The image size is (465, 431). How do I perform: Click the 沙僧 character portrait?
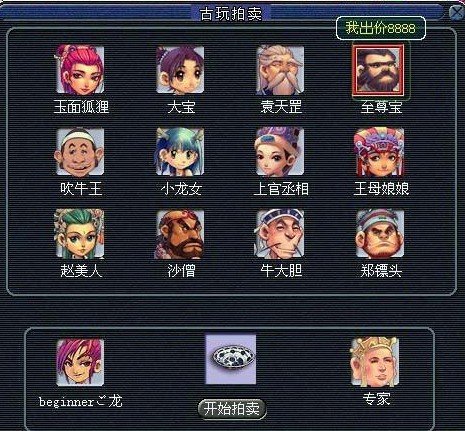pyautogui.click(x=180, y=234)
